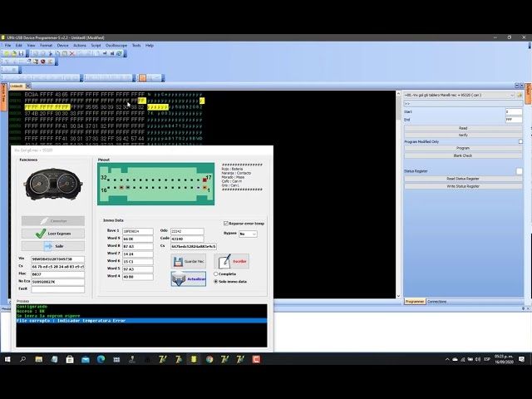Open the Device menu
Image resolution: width=532 pixels, height=399 pixels.
pyautogui.click(x=62, y=45)
